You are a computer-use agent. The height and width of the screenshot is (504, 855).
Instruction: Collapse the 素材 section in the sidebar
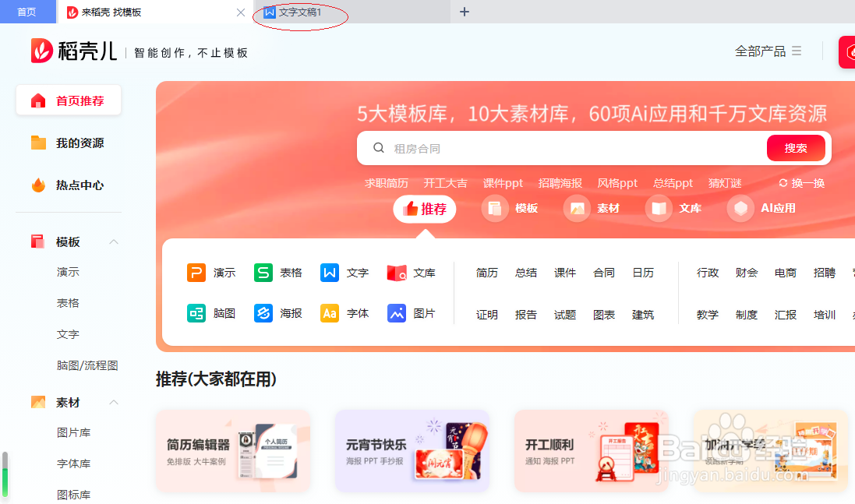[113, 402]
